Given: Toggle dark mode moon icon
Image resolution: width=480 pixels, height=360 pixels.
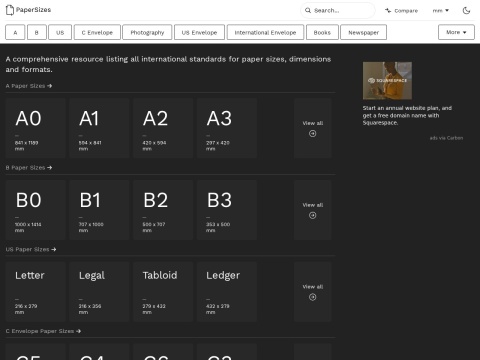Looking at the screenshot, I should click(466, 10).
